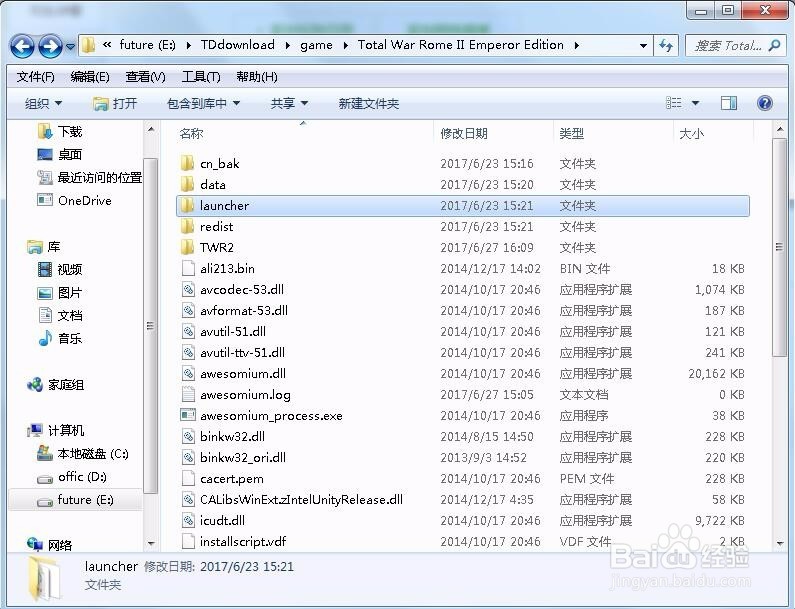Open the view options dropdown arrow
Image resolution: width=795 pixels, height=609 pixels.
coord(696,103)
